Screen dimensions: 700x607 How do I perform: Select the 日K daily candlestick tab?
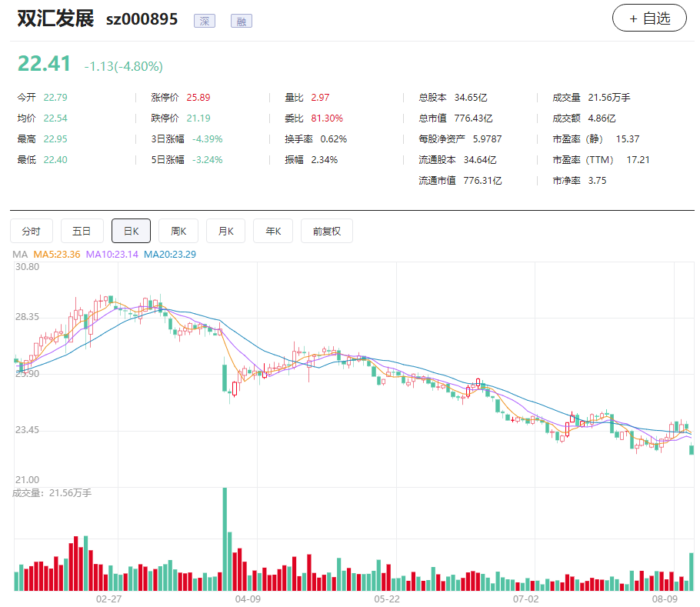(132, 231)
